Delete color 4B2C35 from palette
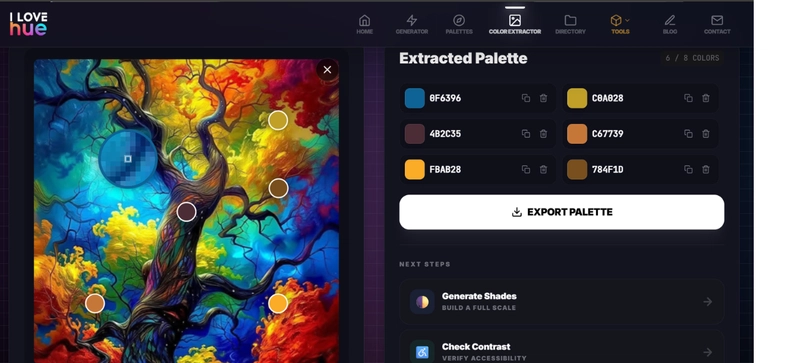Screen dimensions: 799x363 (x=543, y=134)
